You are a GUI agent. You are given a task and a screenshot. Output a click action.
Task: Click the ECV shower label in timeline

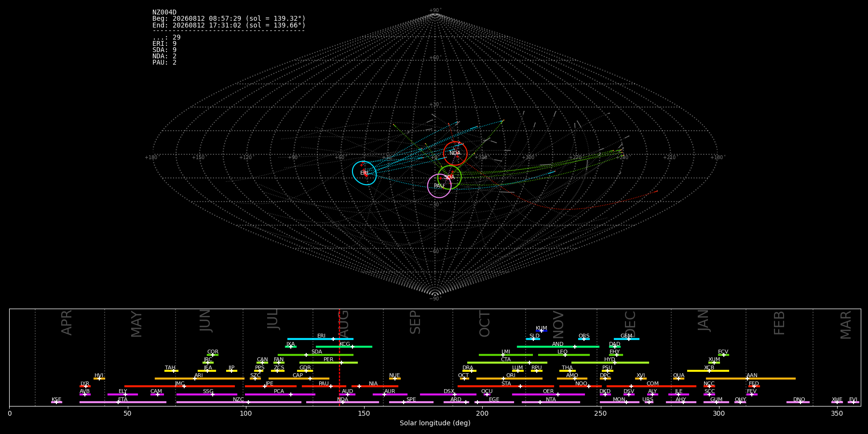723,352
